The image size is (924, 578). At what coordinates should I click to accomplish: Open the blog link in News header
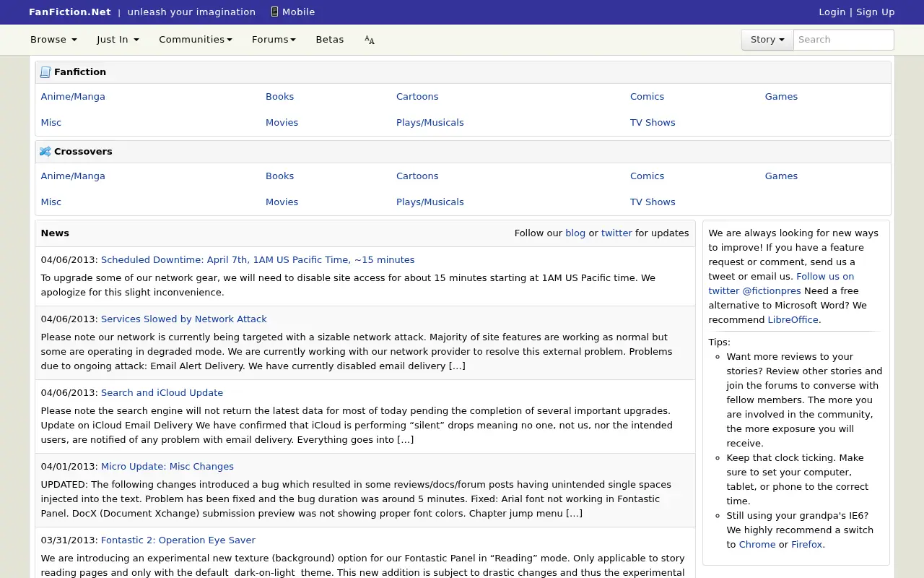[x=575, y=233]
